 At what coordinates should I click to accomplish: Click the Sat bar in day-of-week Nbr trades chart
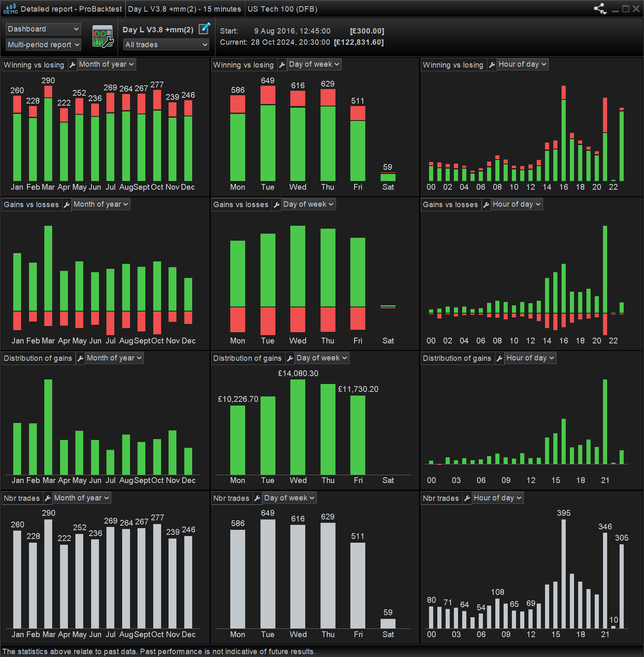[388, 623]
